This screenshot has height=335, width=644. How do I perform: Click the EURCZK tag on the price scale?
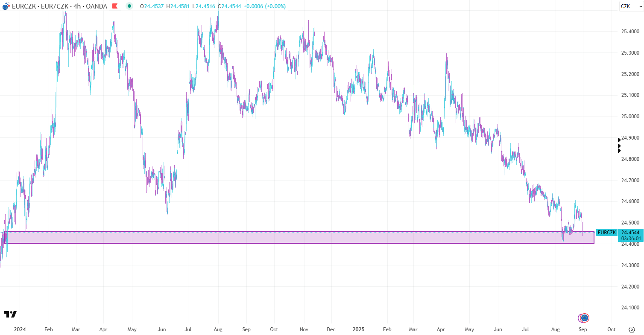click(606, 233)
